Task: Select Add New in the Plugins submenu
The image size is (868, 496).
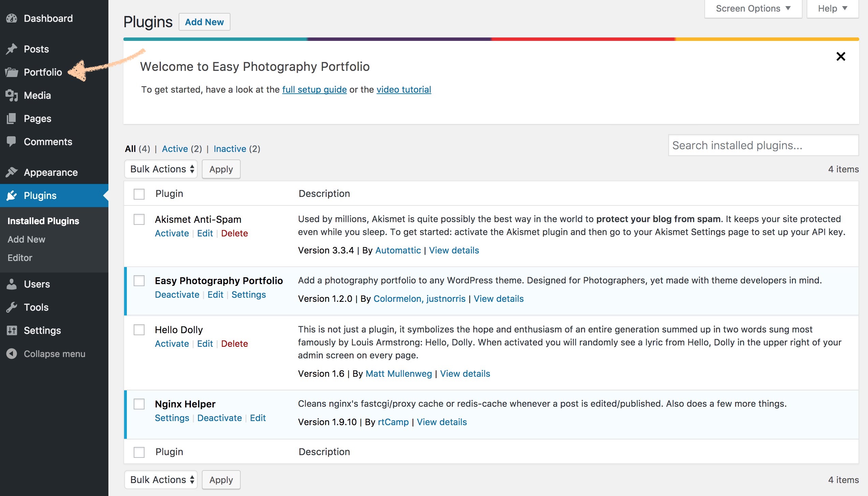Action: (26, 239)
